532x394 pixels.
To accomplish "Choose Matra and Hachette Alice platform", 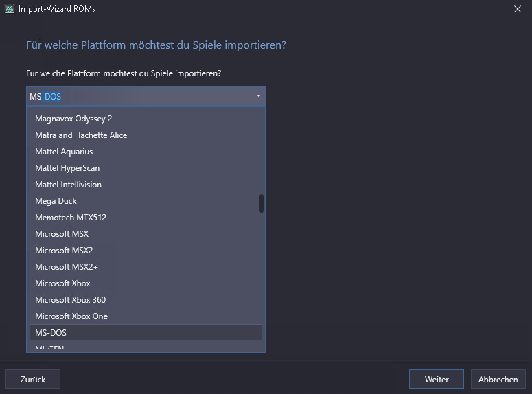I will click(x=81, y=135).
